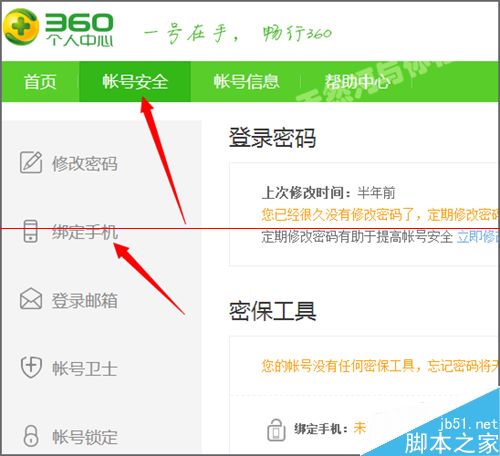Screen dimensions: 500x456
Task: Open 登录邮箱 sidebar entry
Action: (85, 300)
